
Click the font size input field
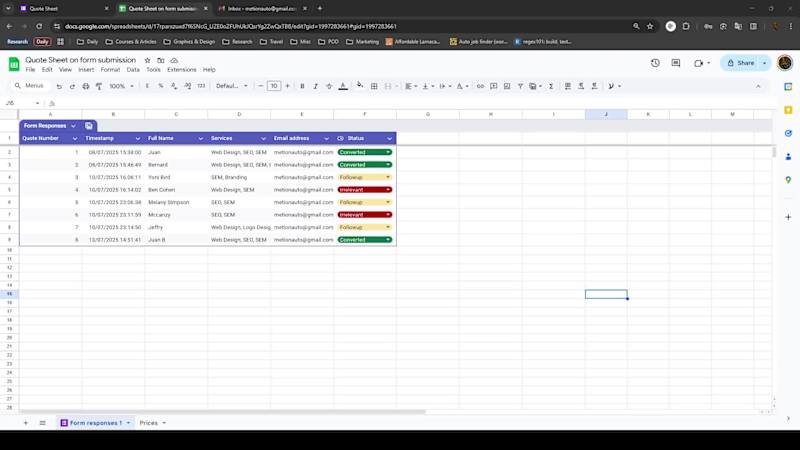pyautogui.click(x=274, y=86)
